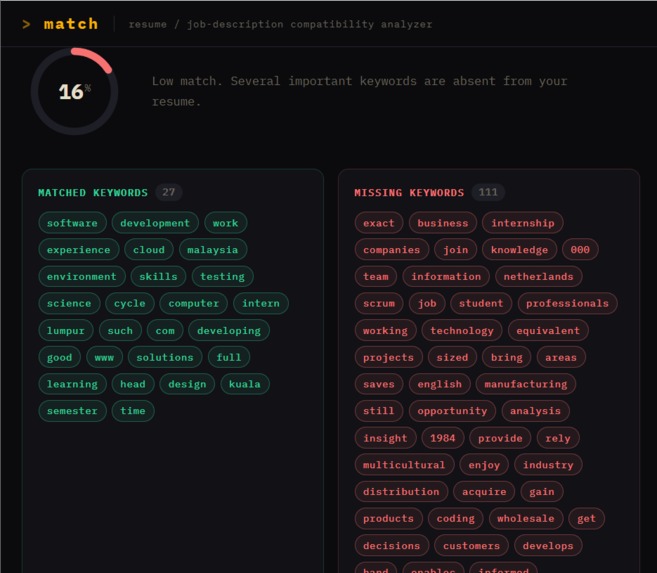Click the '000' missing keyword chip
657x573 pixels.
pyautogui.click(x=580, y=250)
